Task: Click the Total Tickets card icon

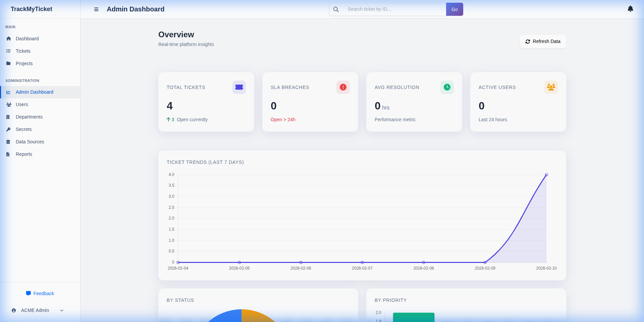Action: pos(239,87)
